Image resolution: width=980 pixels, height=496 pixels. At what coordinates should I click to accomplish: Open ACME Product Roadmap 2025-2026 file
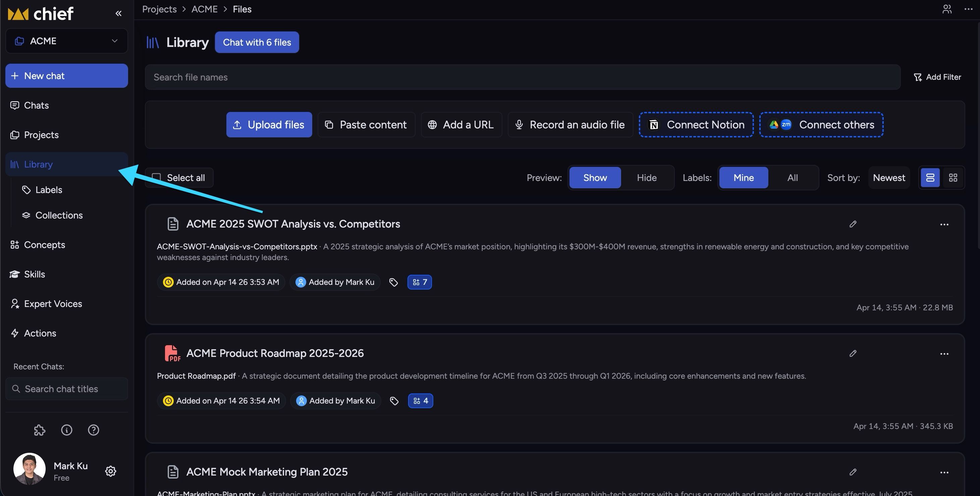[275, 353]
